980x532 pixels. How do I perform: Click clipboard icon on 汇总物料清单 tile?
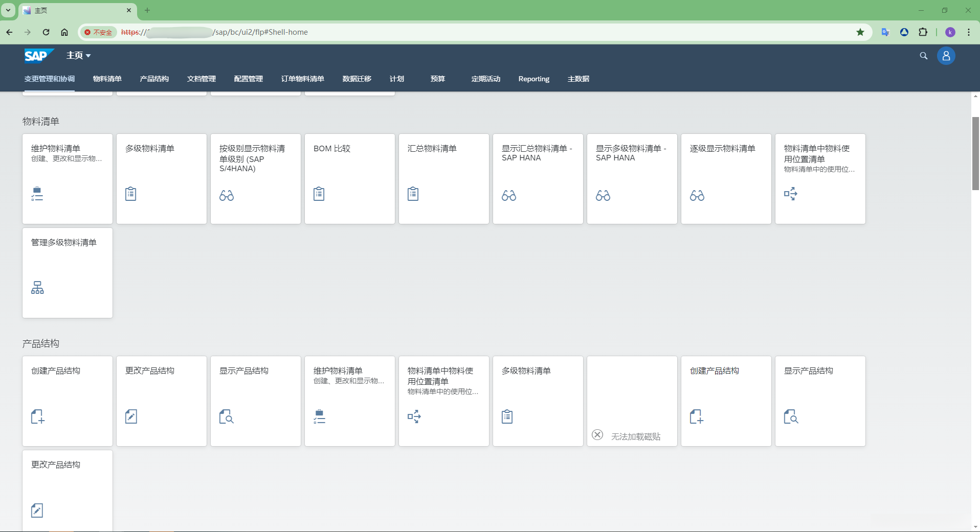pos(413,194)
